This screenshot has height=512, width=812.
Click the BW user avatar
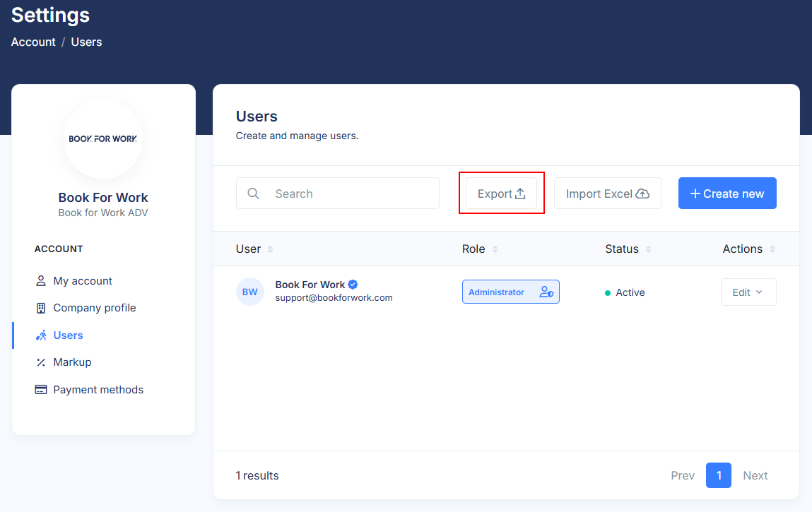[249, 292]
